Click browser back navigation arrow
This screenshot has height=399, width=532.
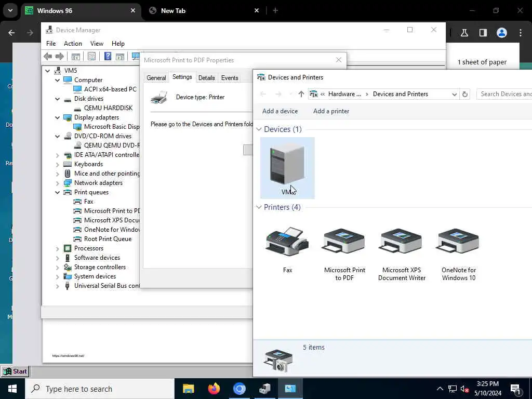[11, 33]
